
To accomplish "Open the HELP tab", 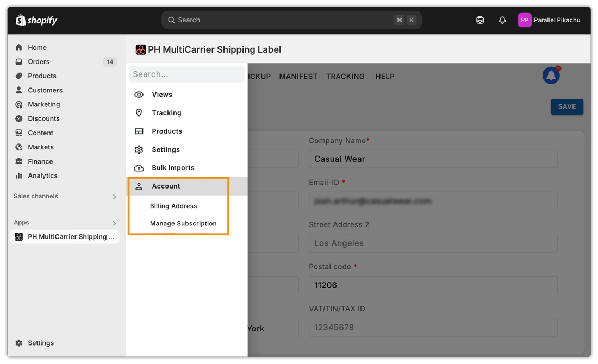I will 385,76.
